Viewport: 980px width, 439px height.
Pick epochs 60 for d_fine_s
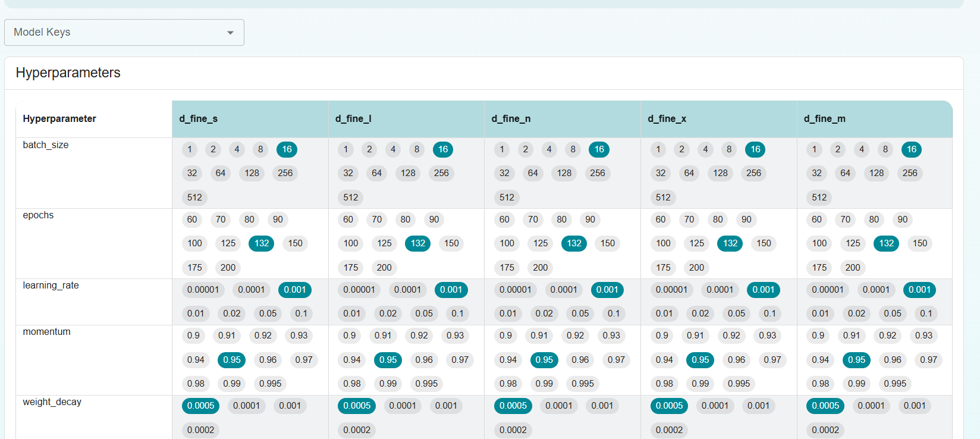pyautogui.click(x=192, y=219)
